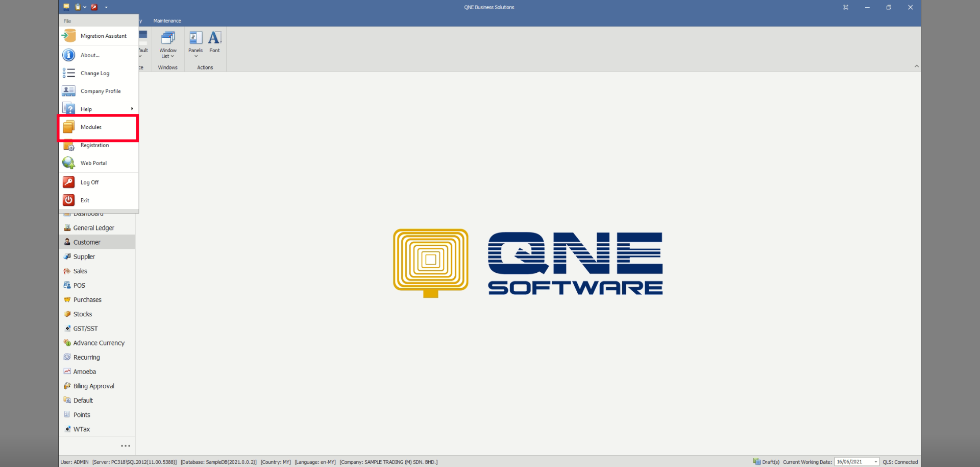Select GST/SST in the sidebar
980x467 pixels.
coord(97,329)
